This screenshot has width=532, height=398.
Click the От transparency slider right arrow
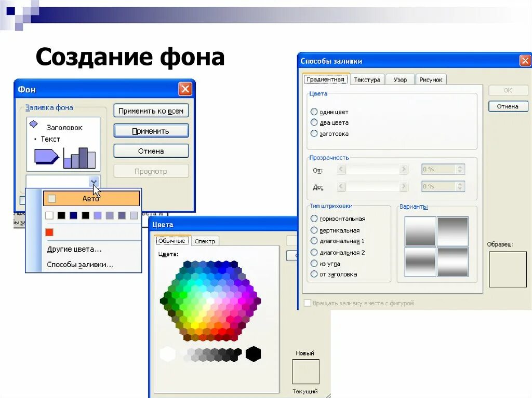[403, 169]
